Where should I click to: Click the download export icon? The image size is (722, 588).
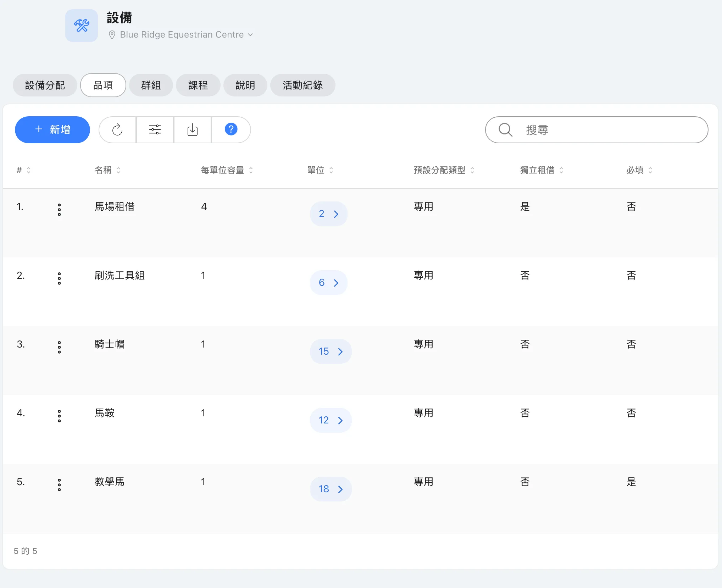point(193,130)
